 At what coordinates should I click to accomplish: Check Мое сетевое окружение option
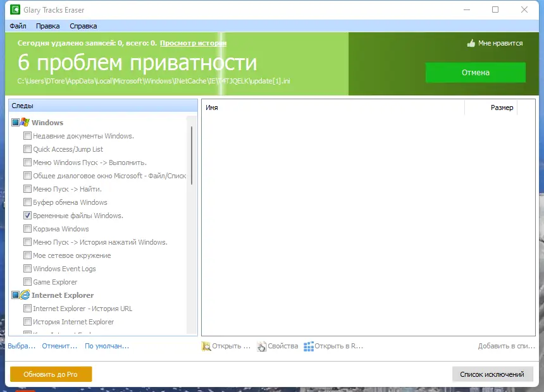click(x=27, y=255)
